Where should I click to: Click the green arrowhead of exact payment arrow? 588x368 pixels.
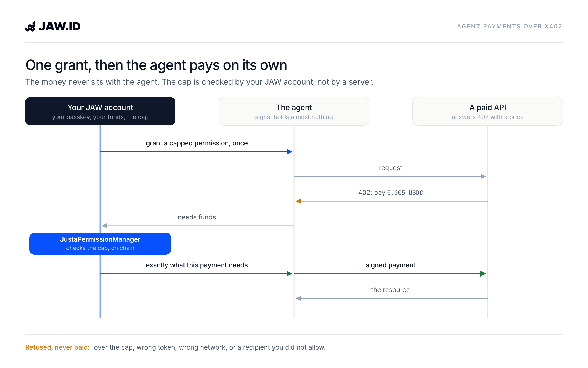290,274
